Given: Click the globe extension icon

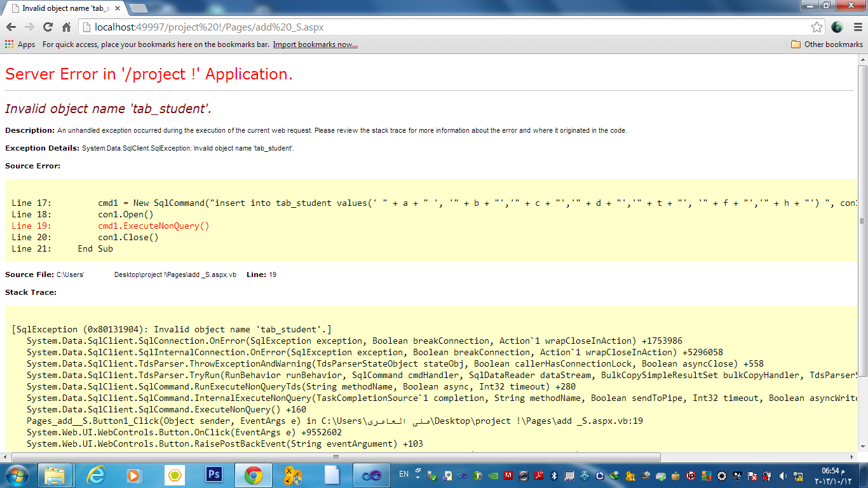Looking at the screenshot, I should coord(837,27).
